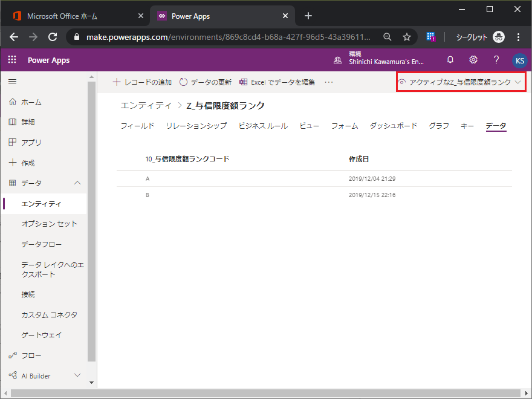Click the browser address bar URL

(228, 37)
